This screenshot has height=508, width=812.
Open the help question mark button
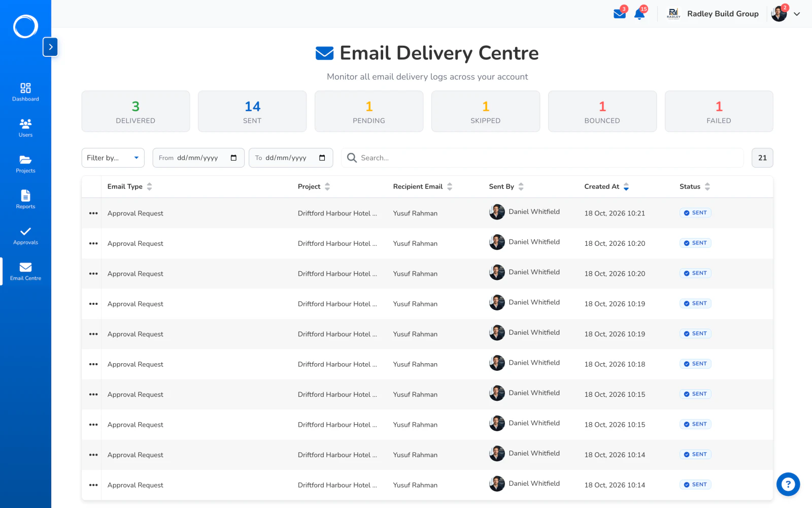(x=788, y=484)
